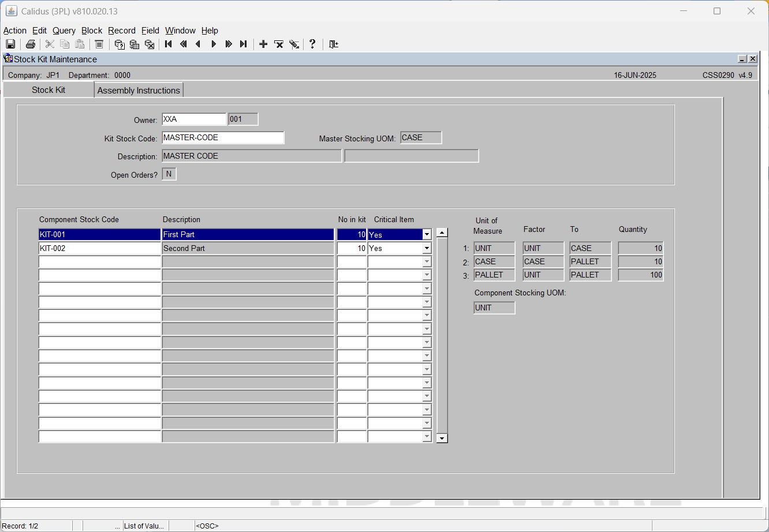Open the Edit menu
769x532 pixels.
pos(40,31)
